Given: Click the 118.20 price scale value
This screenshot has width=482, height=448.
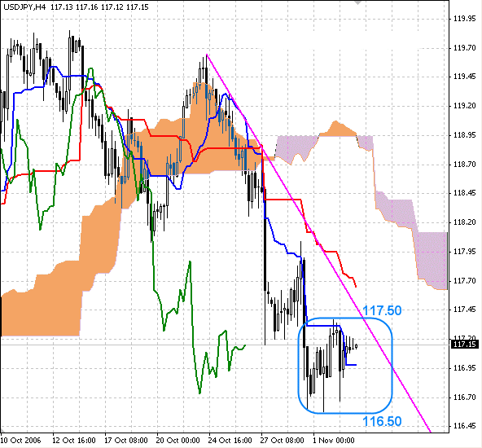Looking at the screenshot, I should tap(464, 222).
